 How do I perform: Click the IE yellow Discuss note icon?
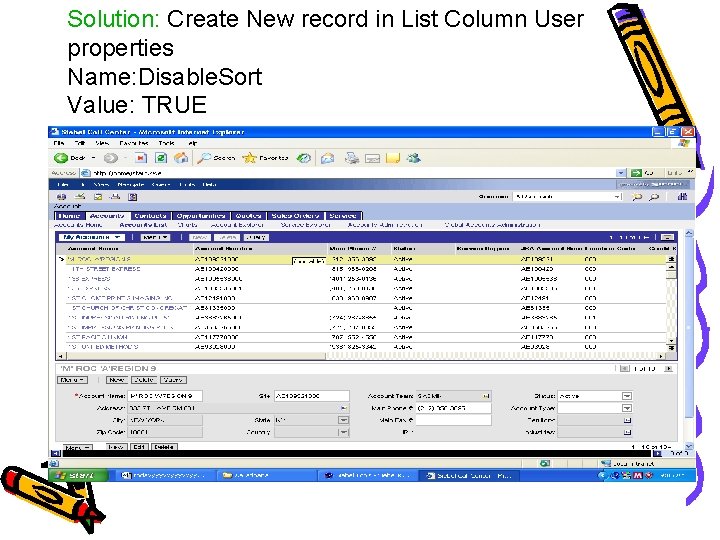pyautogui.click(x=393, y=158)
